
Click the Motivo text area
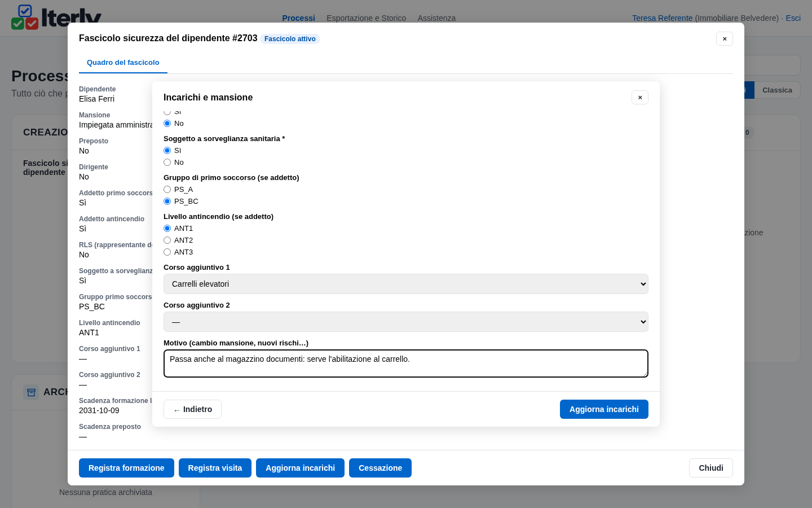(406, 364)
